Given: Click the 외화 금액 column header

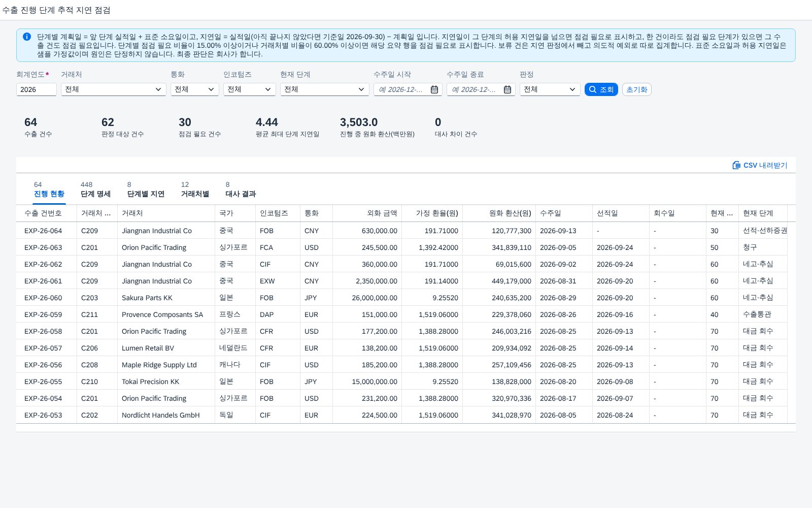Looking at the screenshot, I should click(x=367, y=213).
